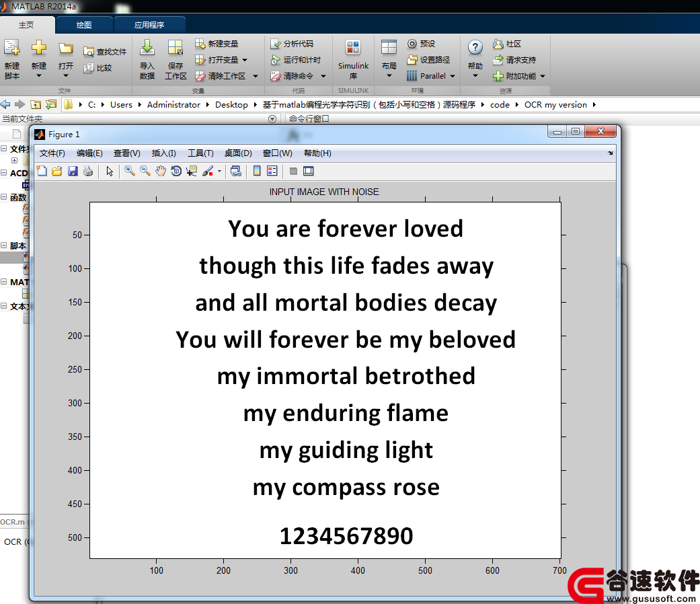Click the New Figure icon in Figure 1 toolbar
This screenshot has height=604, width=700.
click(42, 171)
